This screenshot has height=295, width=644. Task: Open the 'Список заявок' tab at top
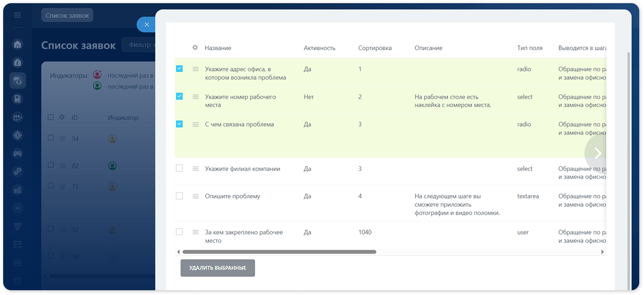click(67, 16)
